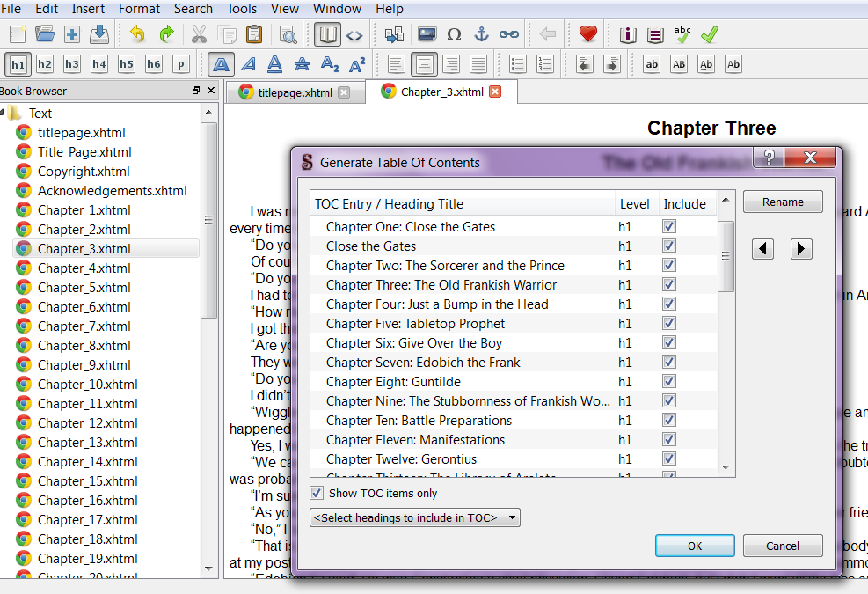Close the Chapter_3.xhtml tab

click(x=495, y=92)
